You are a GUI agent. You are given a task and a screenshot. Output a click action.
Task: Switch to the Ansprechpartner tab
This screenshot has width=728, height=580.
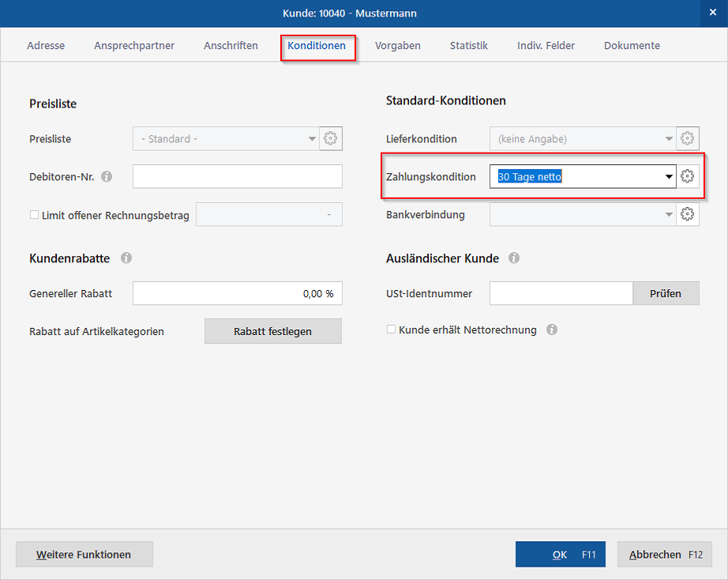click(134, 46)
